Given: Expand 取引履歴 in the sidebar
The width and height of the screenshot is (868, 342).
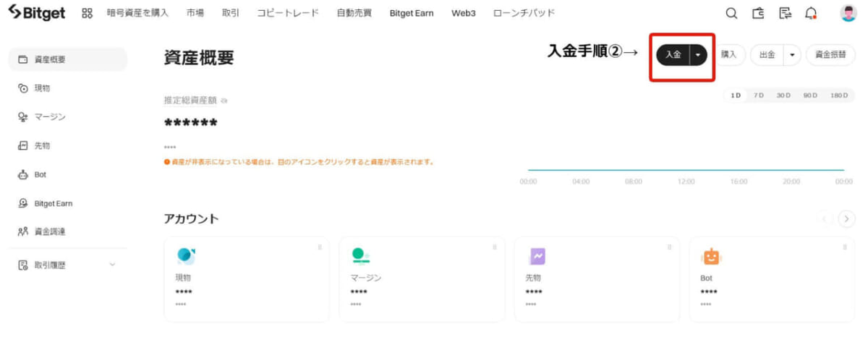Looking at the screenshot, I should pyautogui.click(x=67, y=265).
